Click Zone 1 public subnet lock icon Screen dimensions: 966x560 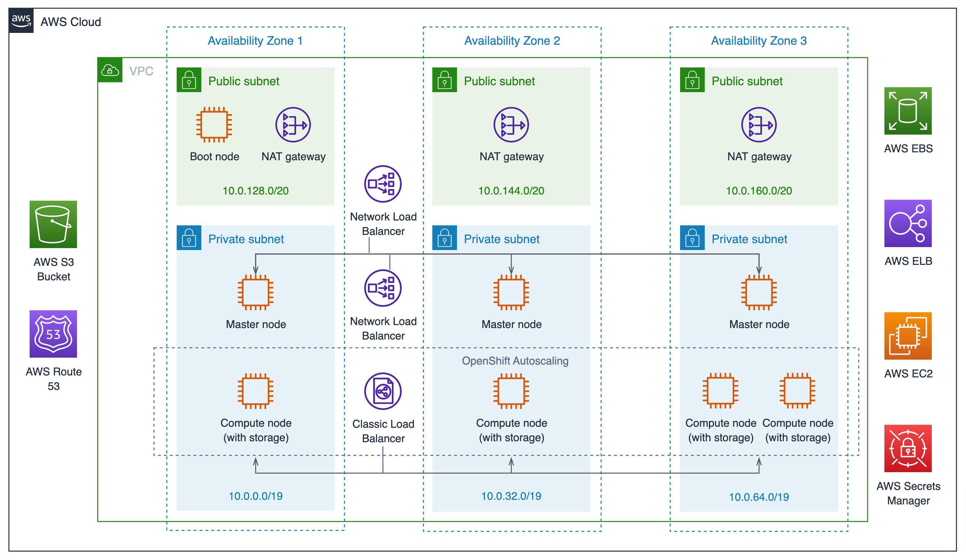(x=189, y=80)
